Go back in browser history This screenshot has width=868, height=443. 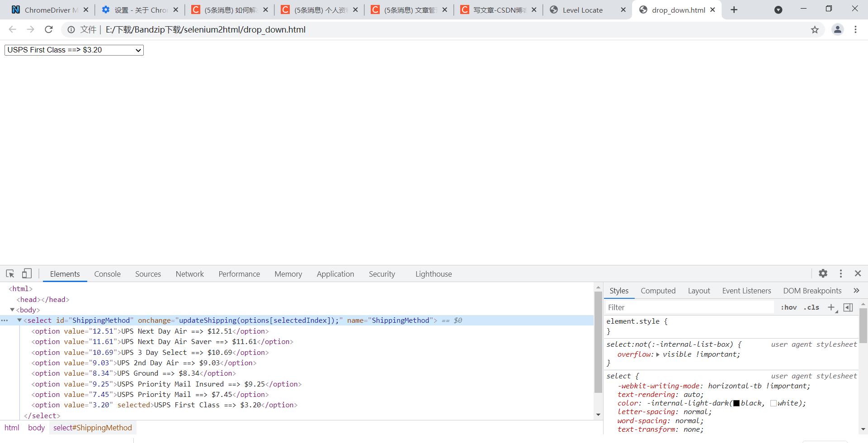13,29
